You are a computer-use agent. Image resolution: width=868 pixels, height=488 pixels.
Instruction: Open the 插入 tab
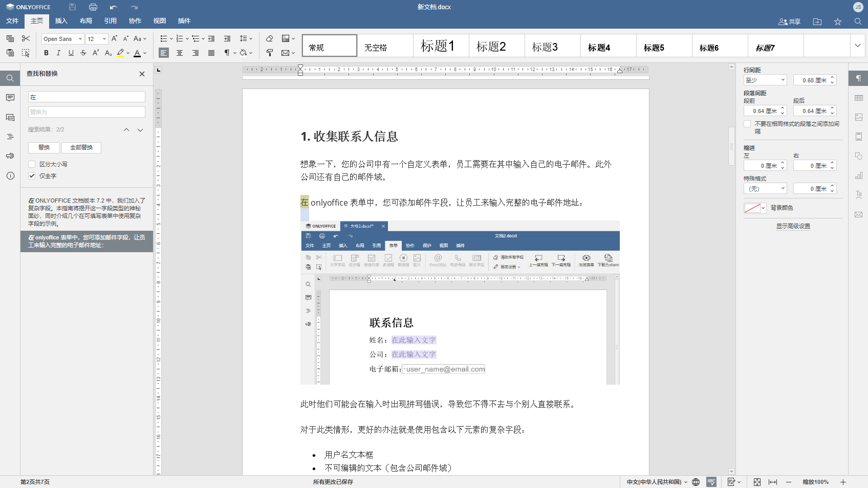click(x=61, y=21)
